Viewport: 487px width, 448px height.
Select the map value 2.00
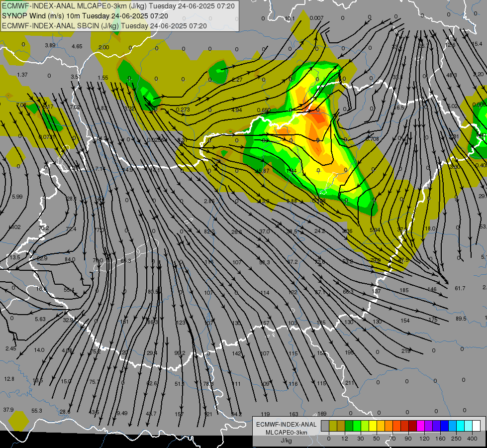point(104,47)
